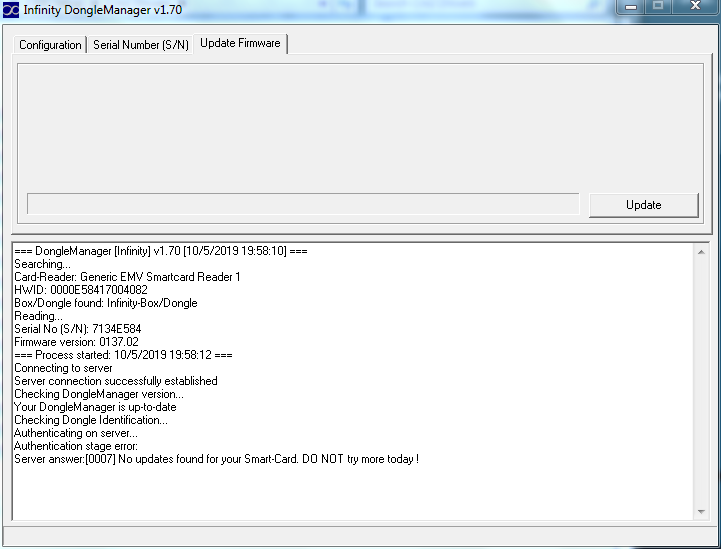Click the 'Box/Dongle found: Infinity-Box/Dongle' line
Image resolution: width=721 pixels, height=549 pixels.
105,303
